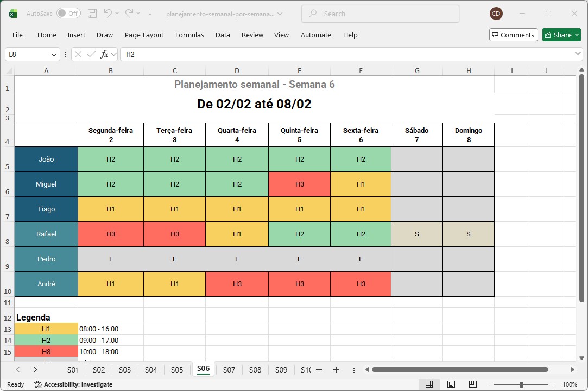Switch to sheet tab S05
This screenshot has width=588, height=391.
[x=177, y=370]
